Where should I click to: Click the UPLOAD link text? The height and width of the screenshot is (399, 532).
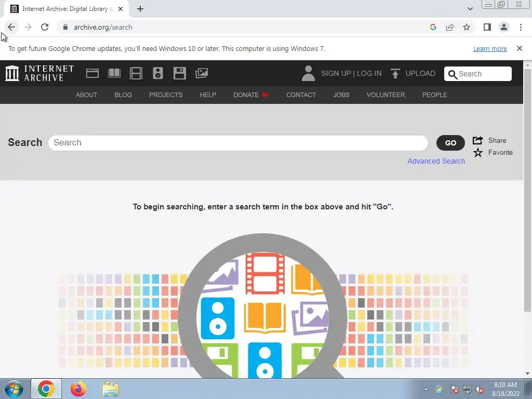click(420, 73)
